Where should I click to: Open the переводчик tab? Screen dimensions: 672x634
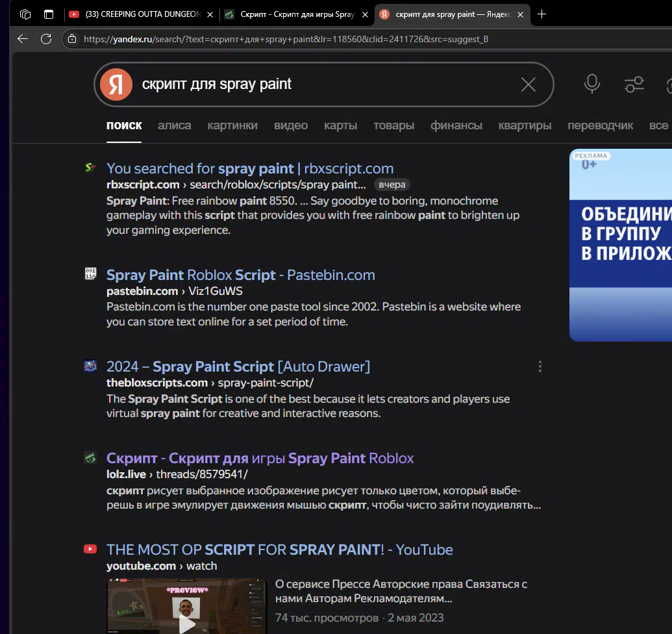[x=600, y=125]
